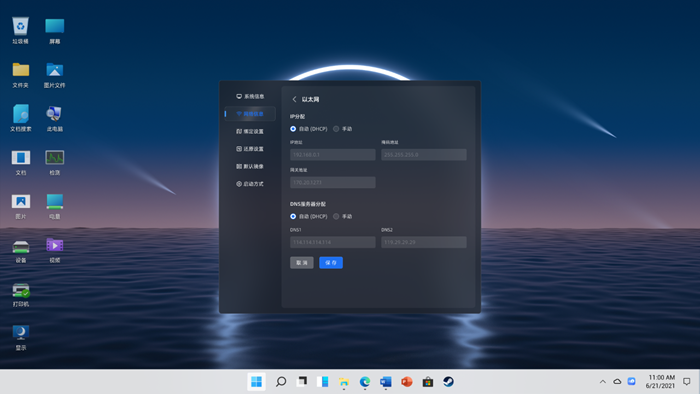Screen dimensions: 700x394
Task: Open the Windows Start menu
Action: (x=257, y=382)
